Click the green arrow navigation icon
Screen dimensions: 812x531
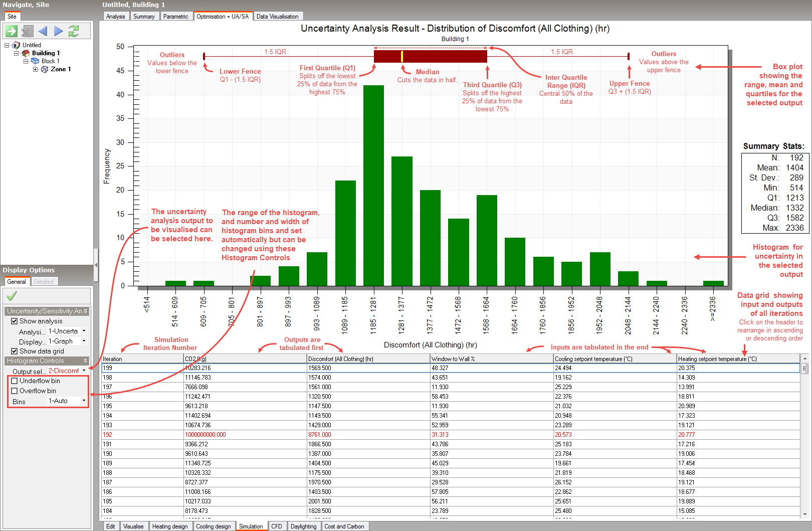pyautogui.click(x=12, y=31)
